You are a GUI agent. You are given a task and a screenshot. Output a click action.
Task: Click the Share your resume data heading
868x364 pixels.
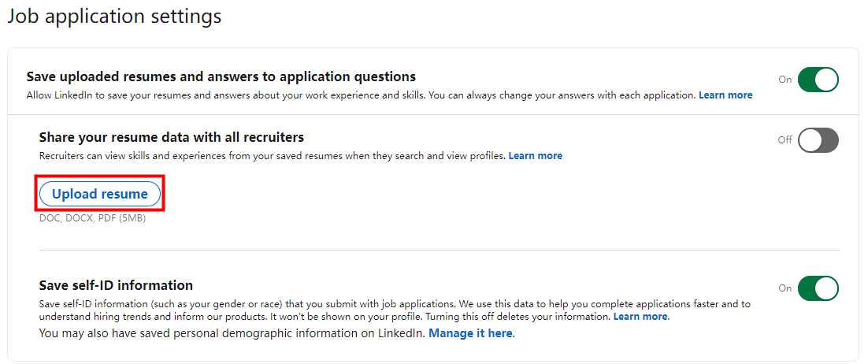pyautogui.click(x=172, y=136)
